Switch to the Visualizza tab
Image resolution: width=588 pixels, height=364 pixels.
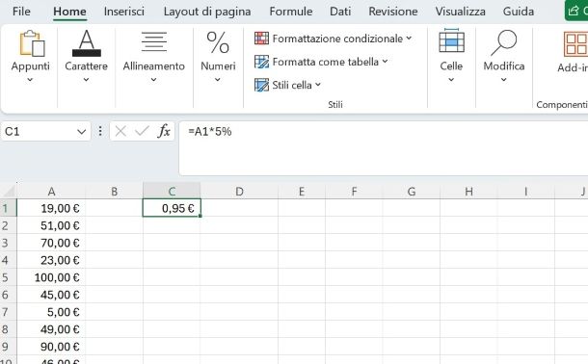[x=461, y=12]
